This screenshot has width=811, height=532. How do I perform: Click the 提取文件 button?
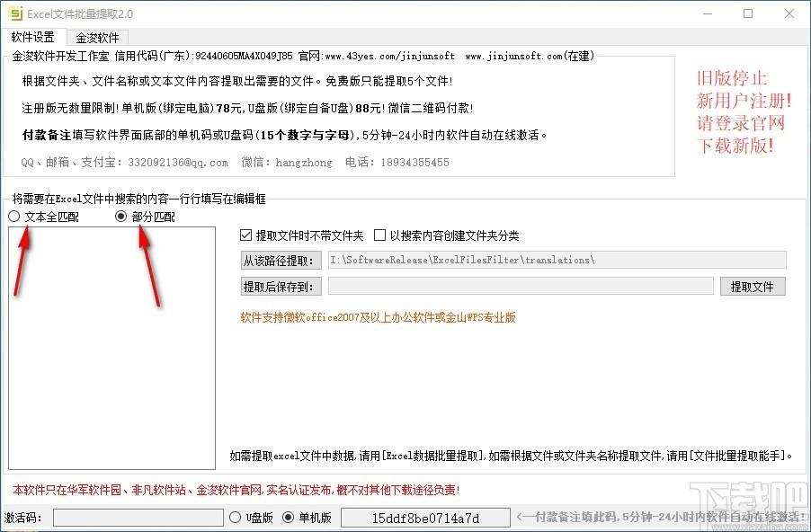tap(753, 287)
